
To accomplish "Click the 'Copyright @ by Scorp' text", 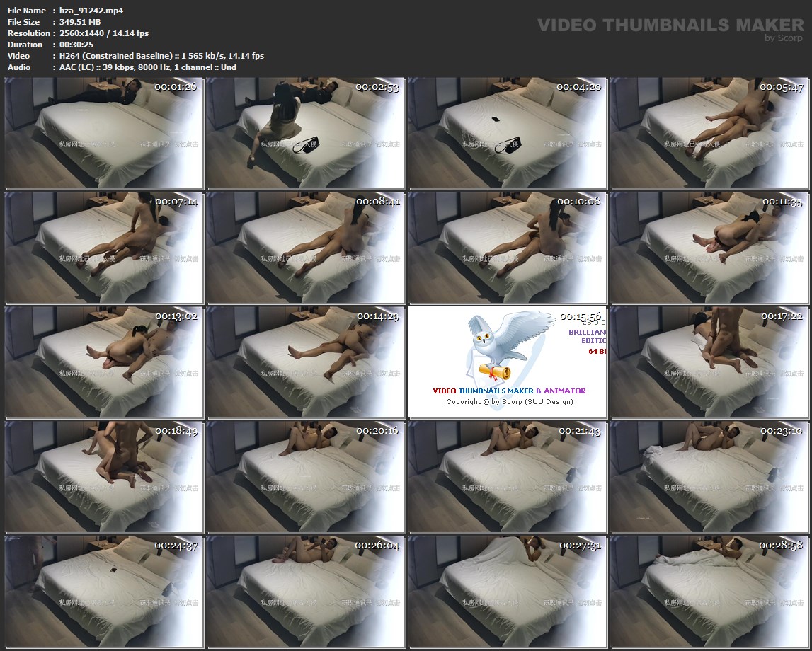I will point(510,402).
